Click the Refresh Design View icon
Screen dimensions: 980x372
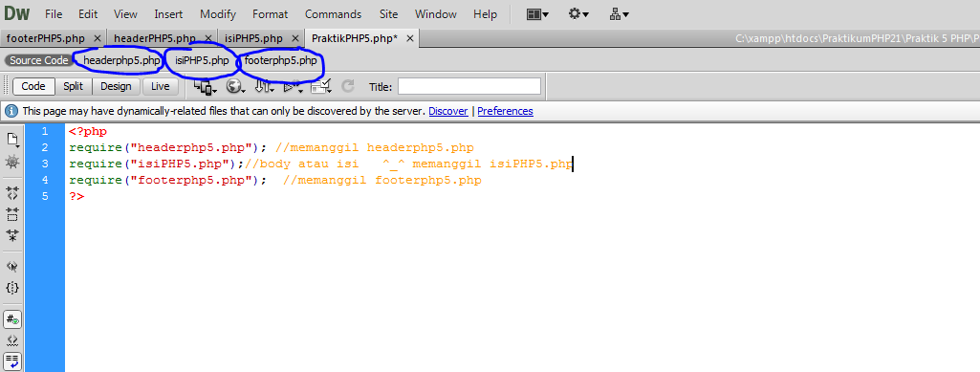click(348, 86)
